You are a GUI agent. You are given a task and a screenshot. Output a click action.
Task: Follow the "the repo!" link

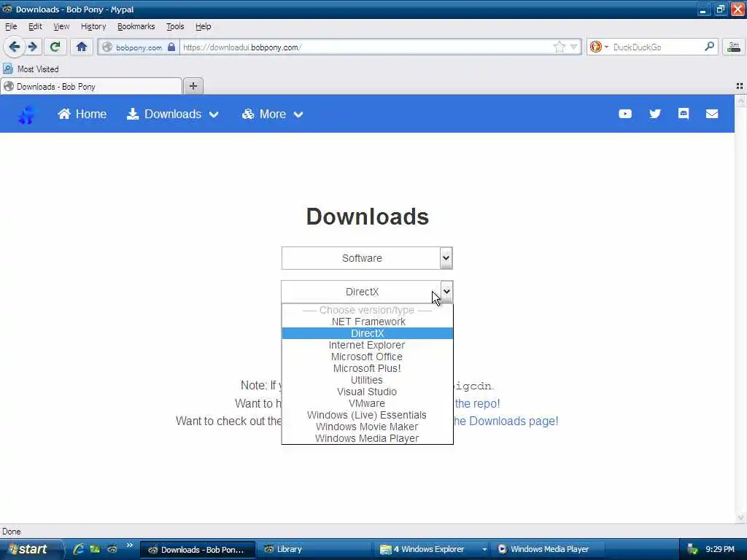(x=477, y=404)
